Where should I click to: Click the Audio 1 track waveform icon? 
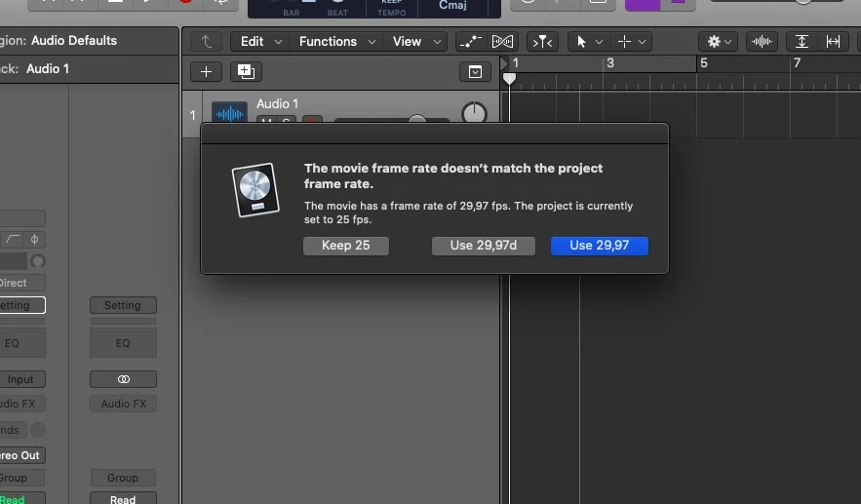(229, 114)
